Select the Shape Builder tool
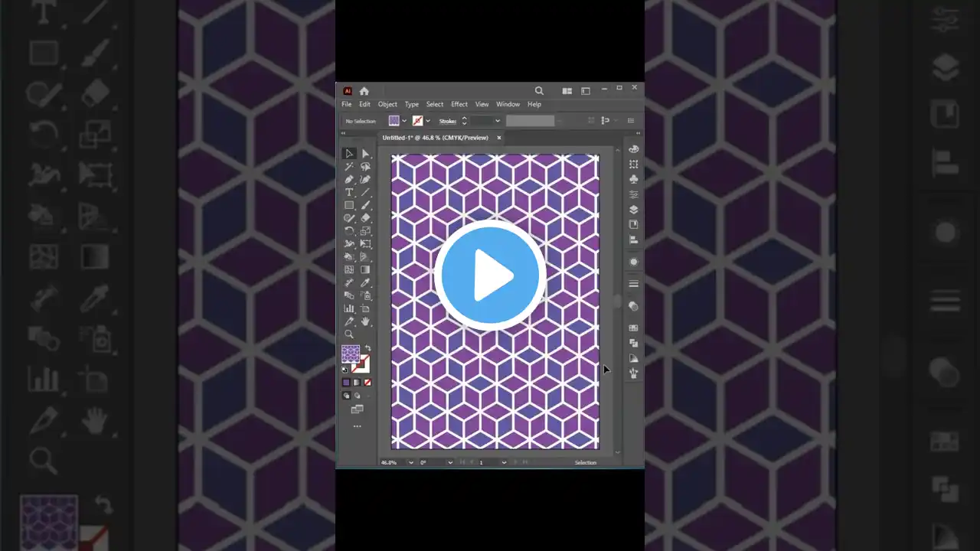Viewport: 980px width, 551px height. pos(349,257)
